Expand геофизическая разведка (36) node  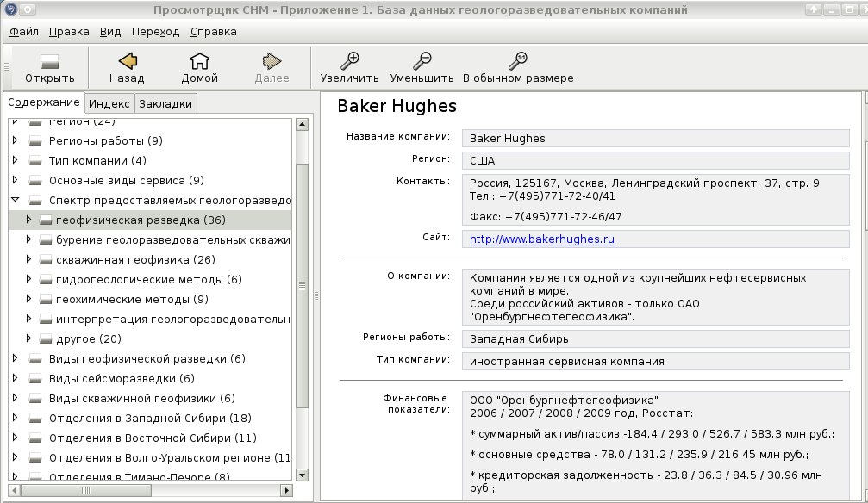click(28, 220)
